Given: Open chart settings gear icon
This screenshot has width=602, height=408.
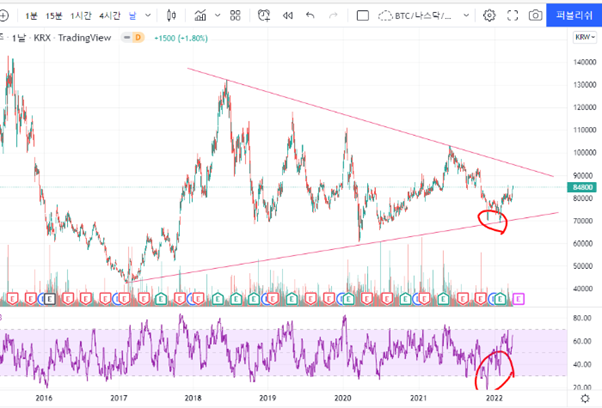Looking at the screenshot, I should [489, 15].
